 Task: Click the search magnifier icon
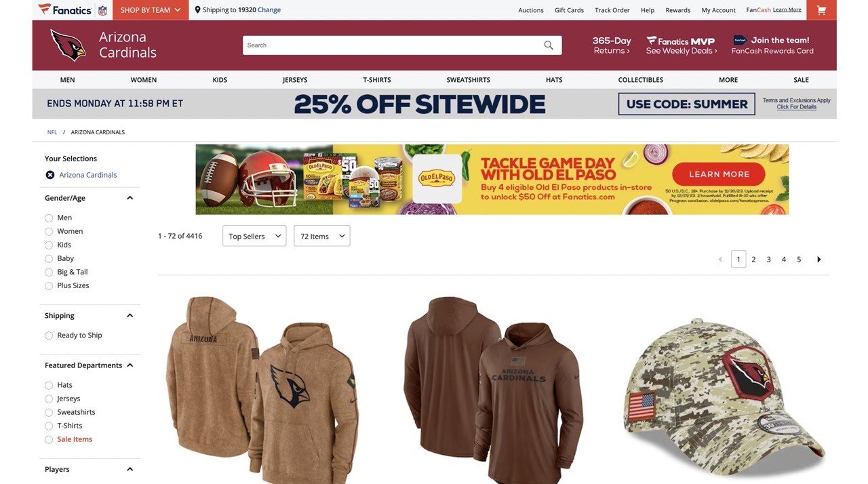pyautogui.click(x=548, y=45)
